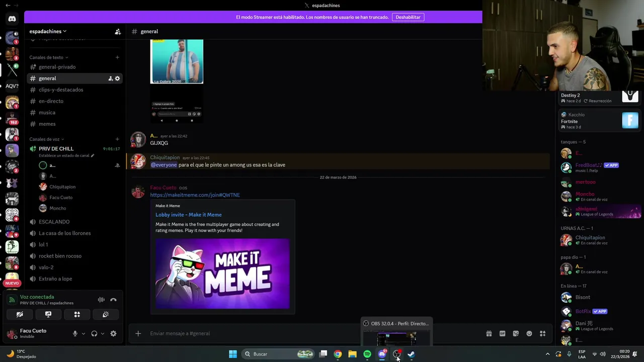
Task: Open settings gear for general channel
Action: click(118, 78)
